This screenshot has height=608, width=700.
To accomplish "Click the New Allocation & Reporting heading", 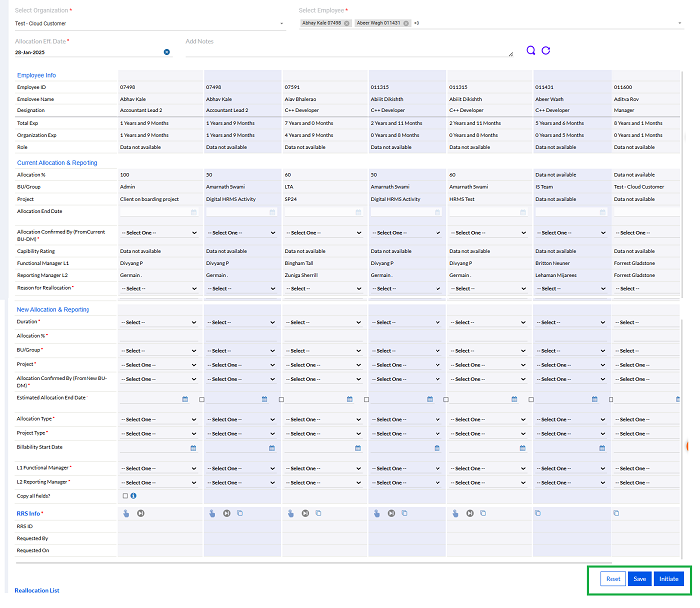I will click(53, 310).
